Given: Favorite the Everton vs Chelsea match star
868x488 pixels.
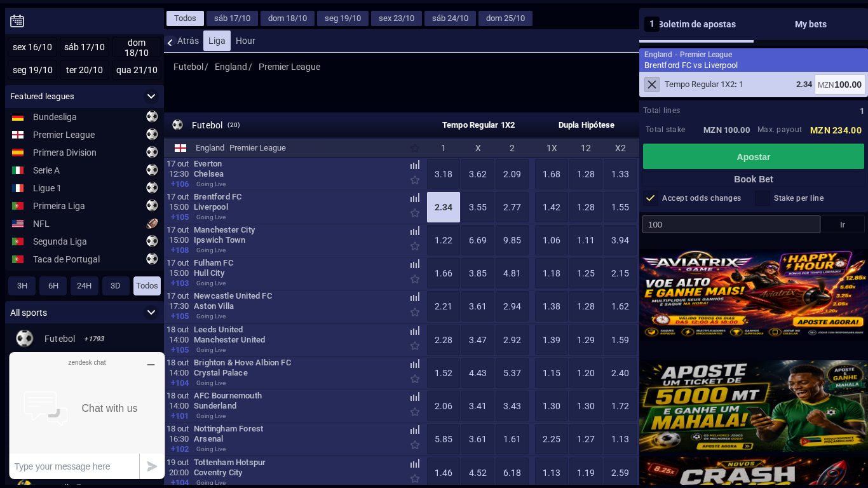Looking at the screenshot, I should click(415, 180).
